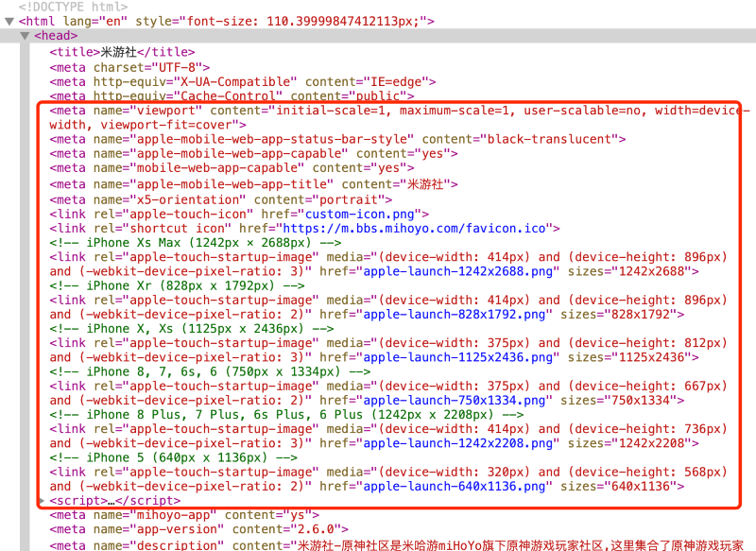
Task: Click sizes="828x1792" attribute
Action: [x=619, y=315]
